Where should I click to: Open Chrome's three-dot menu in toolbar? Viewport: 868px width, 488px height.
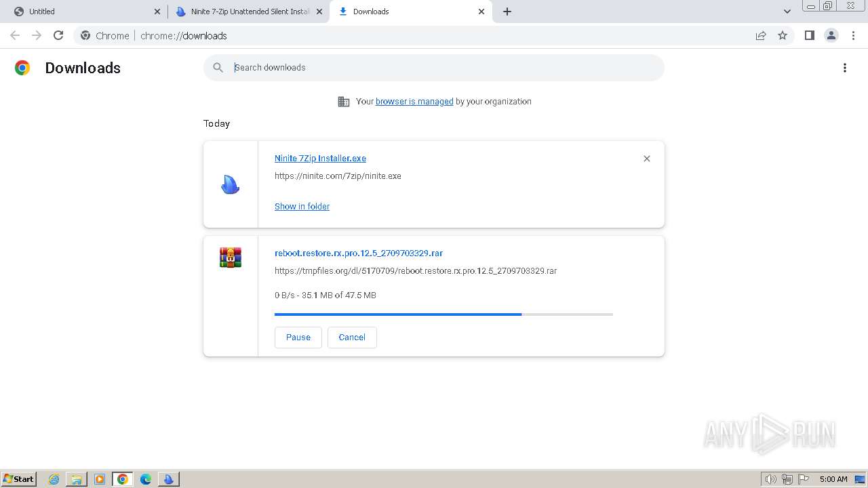click(x=854, y=35)
